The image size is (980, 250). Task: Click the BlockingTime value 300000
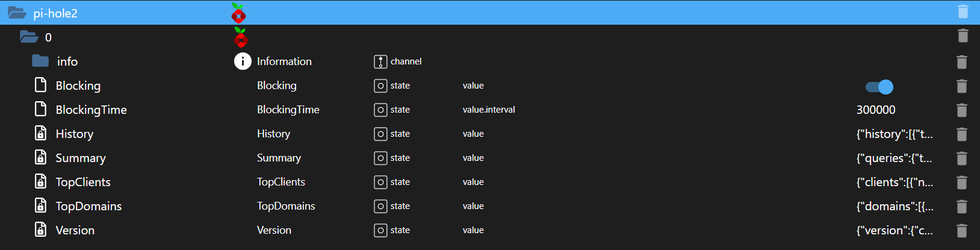(876, 110)
